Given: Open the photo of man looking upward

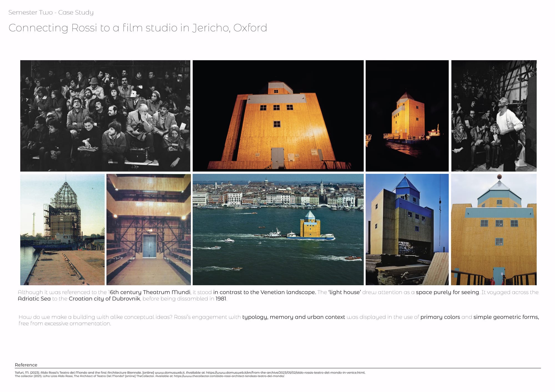Looking at the screenshot, I should click(x=494, y=116).
